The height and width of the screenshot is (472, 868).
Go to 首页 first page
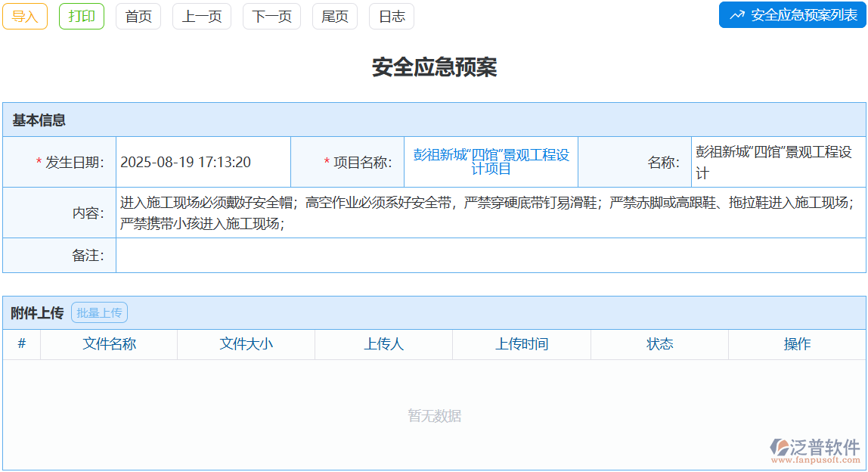coord(138,15)
